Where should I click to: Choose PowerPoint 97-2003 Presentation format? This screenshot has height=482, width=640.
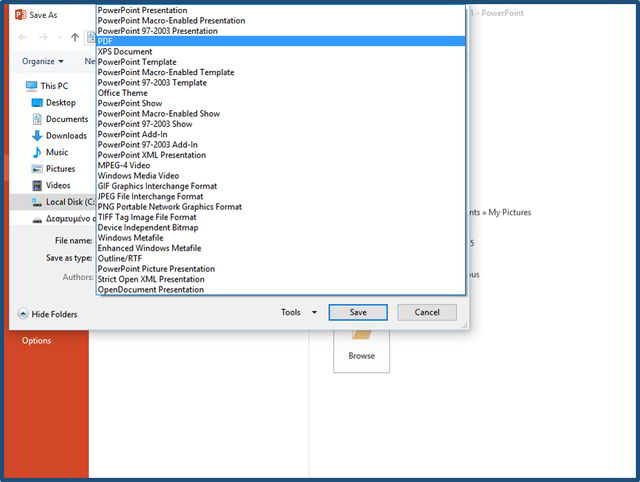point(281,31)
